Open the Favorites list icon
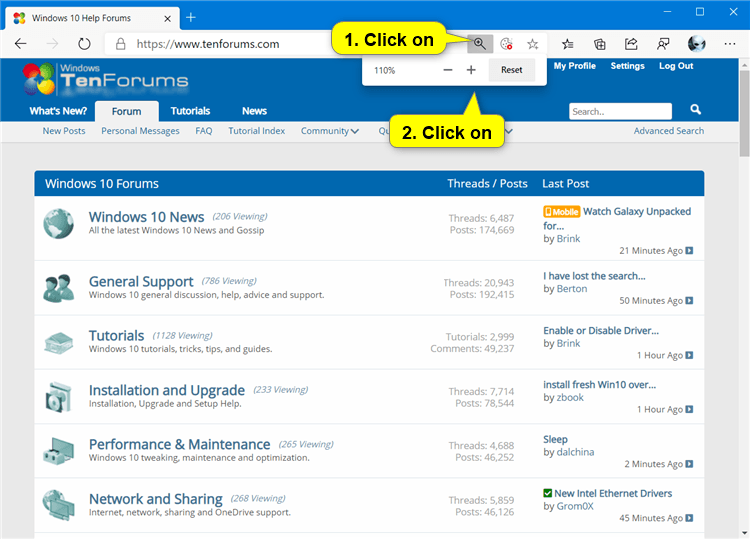The image size is (750, 539). (x=568, y=44)
